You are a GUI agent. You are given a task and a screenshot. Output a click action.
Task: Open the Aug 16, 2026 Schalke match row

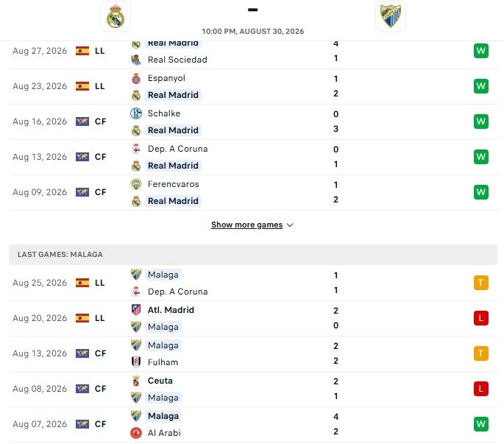pos(253,122)
